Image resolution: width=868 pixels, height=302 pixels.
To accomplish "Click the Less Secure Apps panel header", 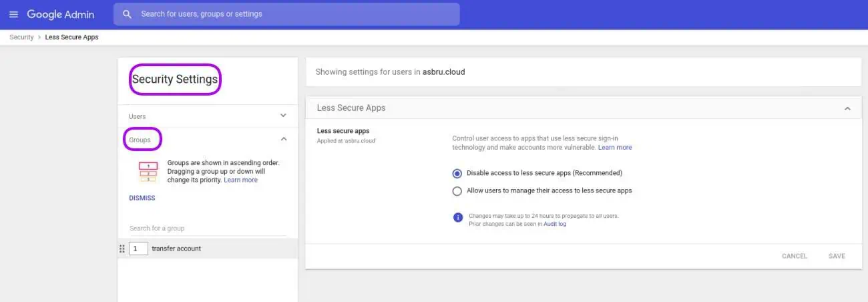I will pyautogui.click(x=584, y=108).
